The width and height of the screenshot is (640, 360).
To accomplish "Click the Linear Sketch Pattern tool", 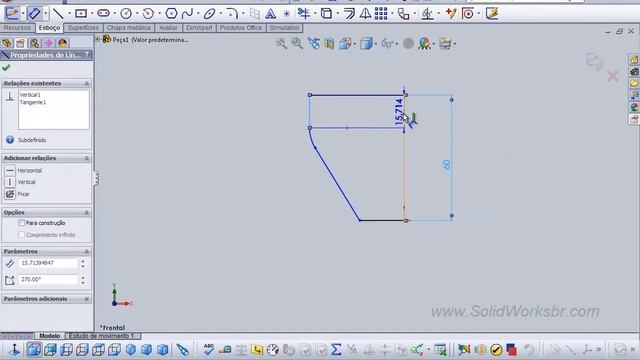I will [x=381, y=14].
